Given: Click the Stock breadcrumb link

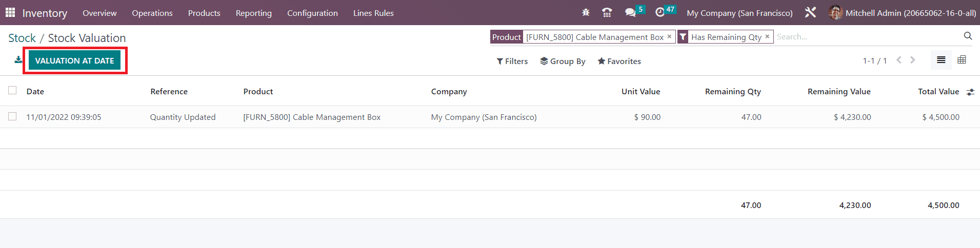Looking at the screenshot, I should [22, 38].
